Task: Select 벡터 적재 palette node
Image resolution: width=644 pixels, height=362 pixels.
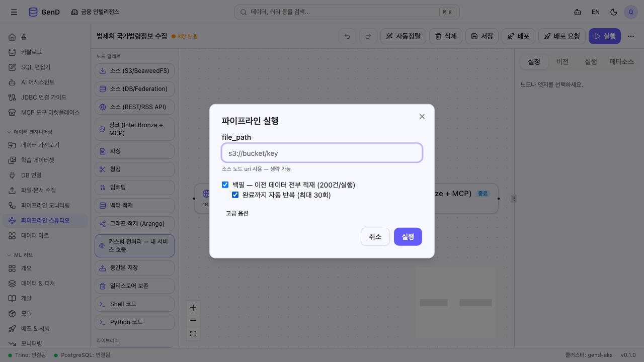Action: pyautogui.click(x=134, y=206)
